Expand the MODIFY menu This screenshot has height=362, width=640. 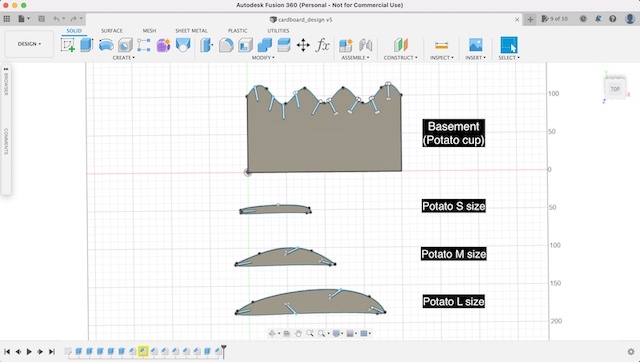coord(263,58)
